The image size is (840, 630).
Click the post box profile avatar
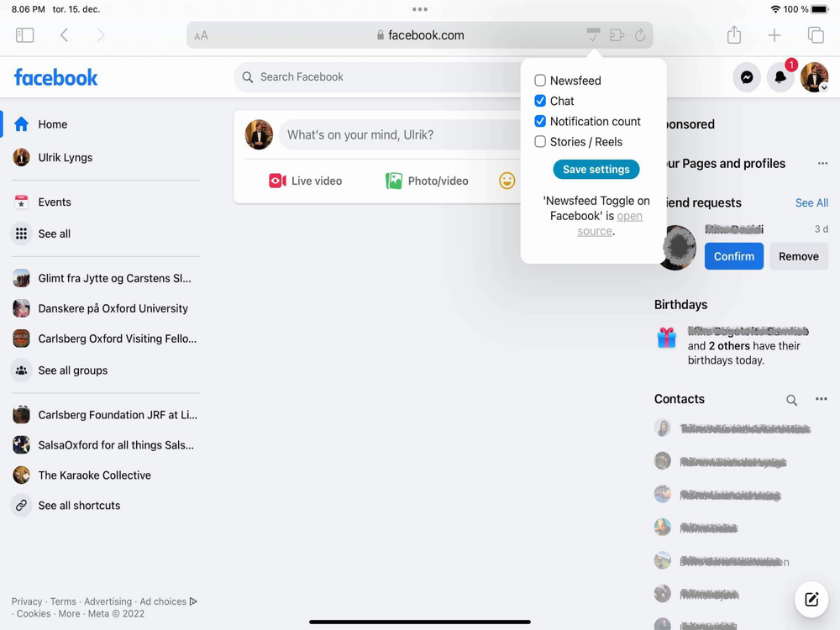coord(259,134)
